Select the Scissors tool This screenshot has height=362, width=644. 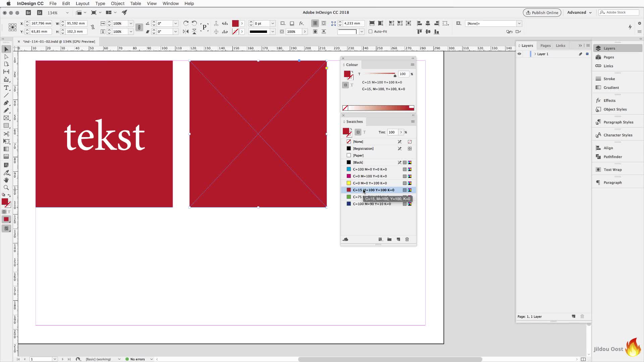click(x=6, y=134)
